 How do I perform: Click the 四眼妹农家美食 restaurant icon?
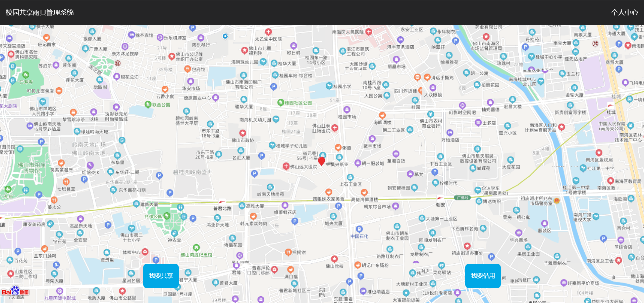329,192
